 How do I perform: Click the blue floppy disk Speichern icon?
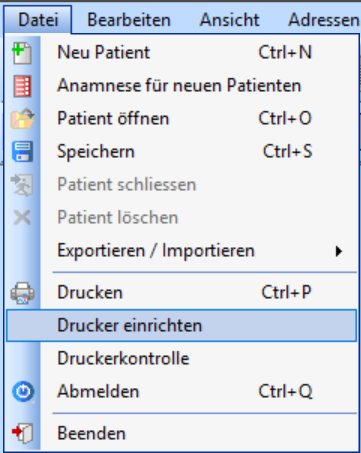pyautogui.click(x=22, y=152)
